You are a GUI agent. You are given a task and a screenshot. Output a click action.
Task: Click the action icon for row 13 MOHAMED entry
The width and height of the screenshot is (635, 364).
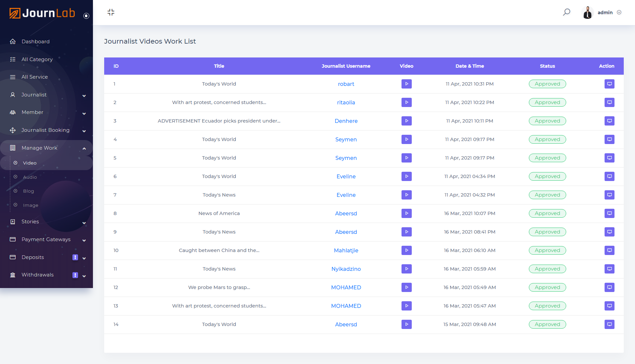(x=609, y=306)
